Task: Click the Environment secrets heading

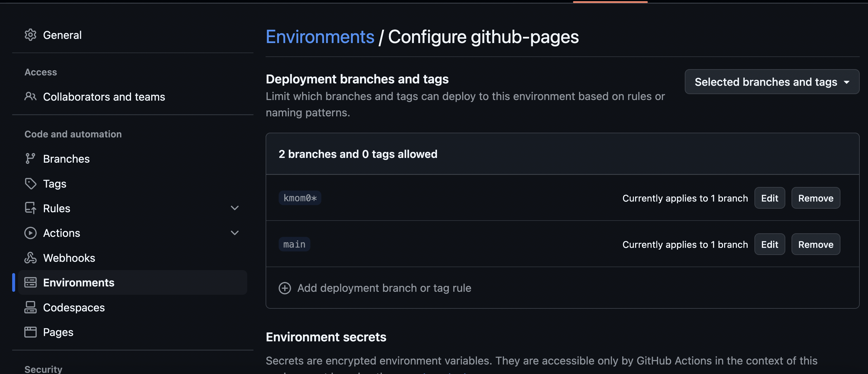Action: click(326, 337)
